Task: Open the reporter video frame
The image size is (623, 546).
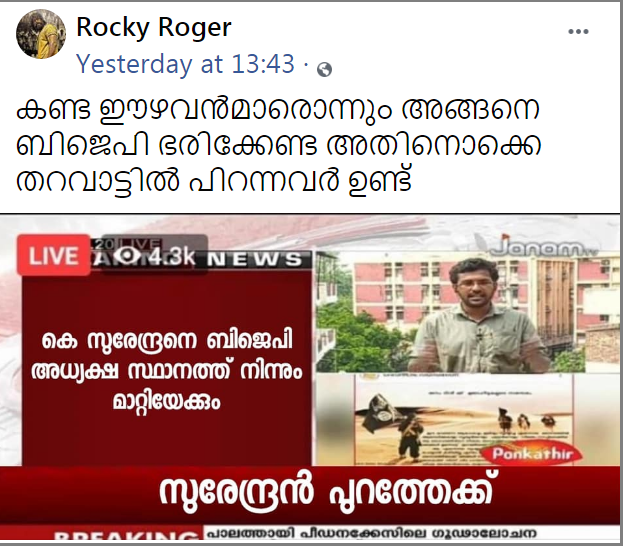Action: (467, 312)
